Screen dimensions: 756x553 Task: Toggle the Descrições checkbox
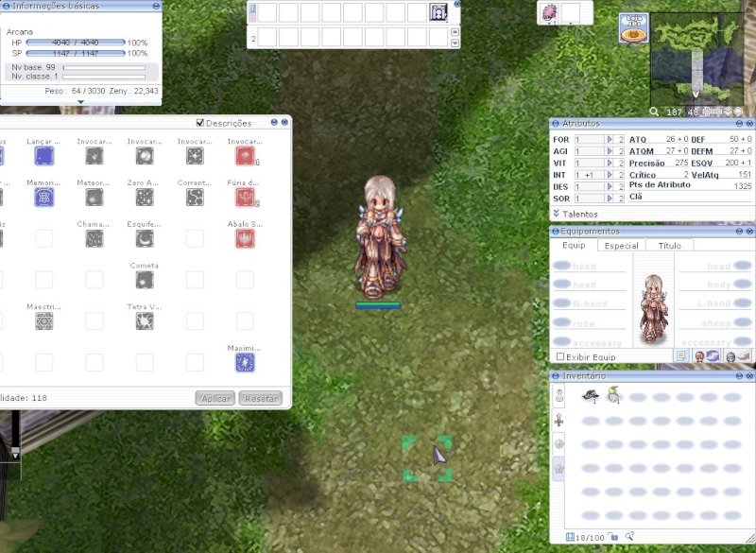pos(200,123)
